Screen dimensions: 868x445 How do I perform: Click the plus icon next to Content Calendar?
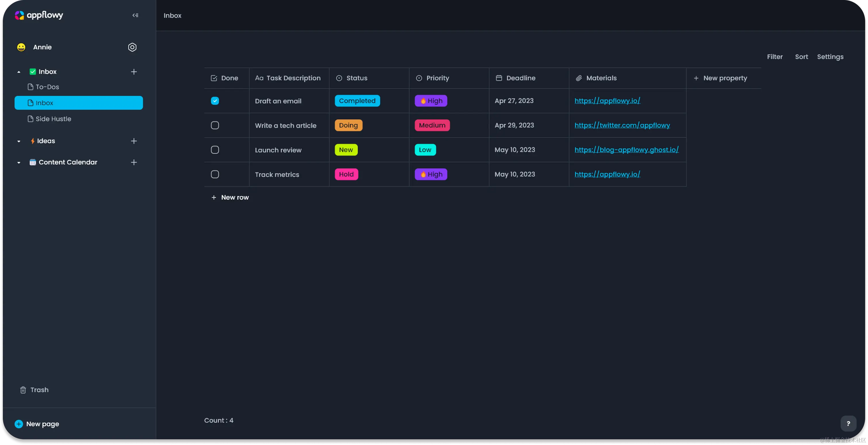tap(134, 162)
